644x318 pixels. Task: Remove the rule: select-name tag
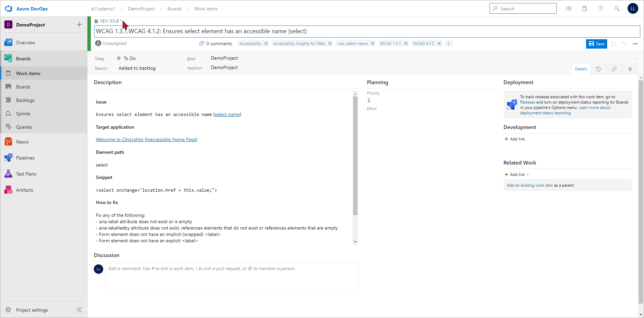373,44
